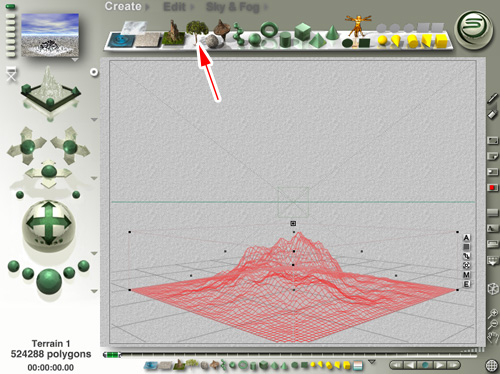Screen dimensions: 500x374
Task: Create a torus primitive
Action: [269, 30]
